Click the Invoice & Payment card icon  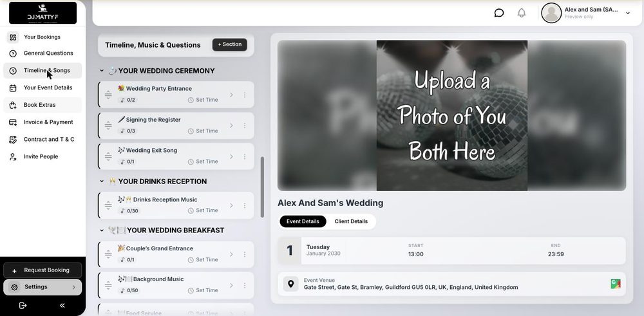(13, 122)
